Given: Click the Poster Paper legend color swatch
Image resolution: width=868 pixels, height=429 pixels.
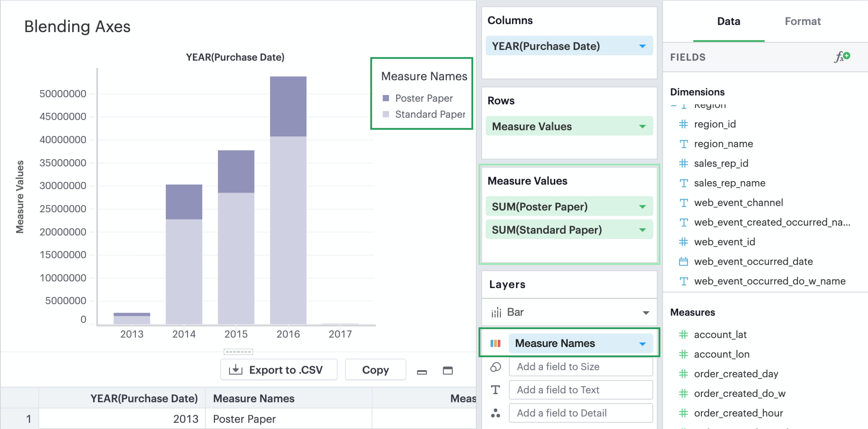Looking at the screenshot, I should tap(386, 98).
